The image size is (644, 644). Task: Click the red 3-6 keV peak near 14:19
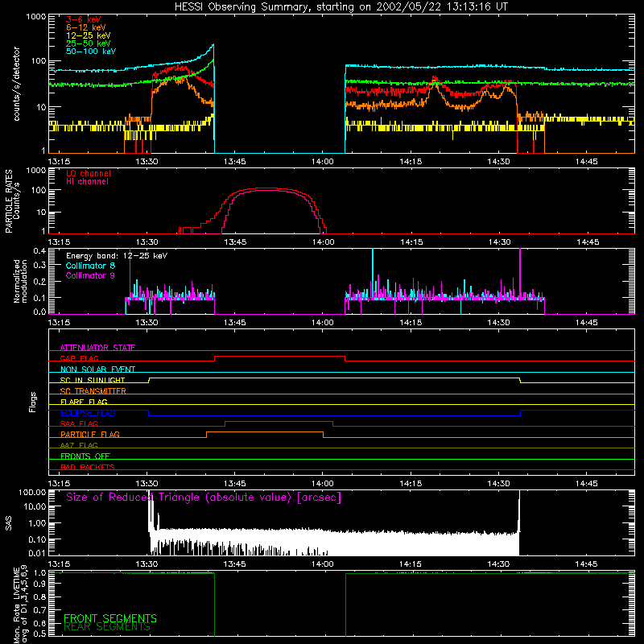tap(435, 78)
